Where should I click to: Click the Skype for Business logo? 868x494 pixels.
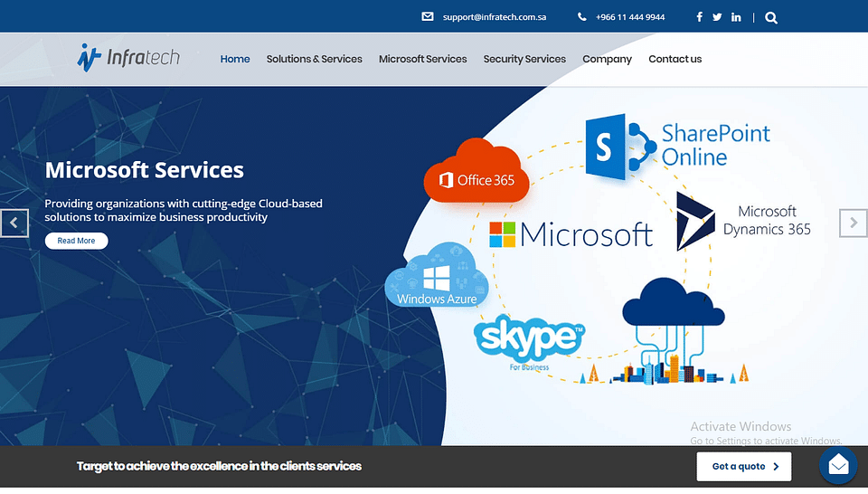pos(529,342)
